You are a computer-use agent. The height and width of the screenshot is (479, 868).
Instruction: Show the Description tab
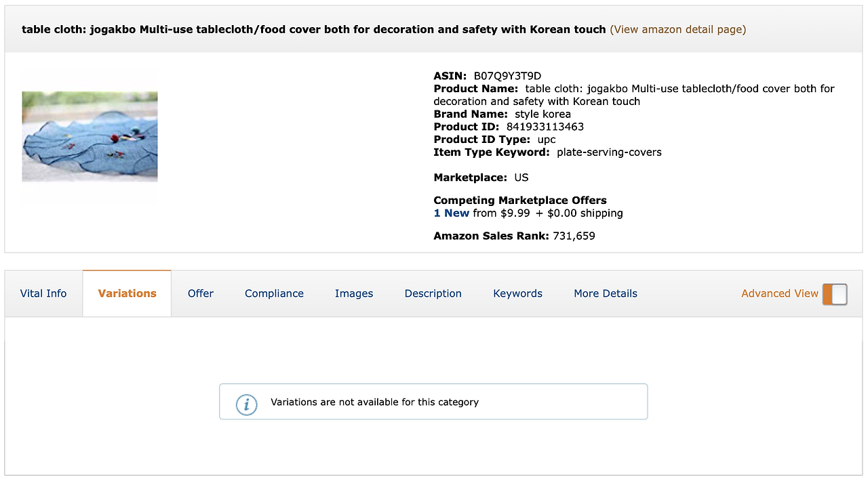pos(433,293)
